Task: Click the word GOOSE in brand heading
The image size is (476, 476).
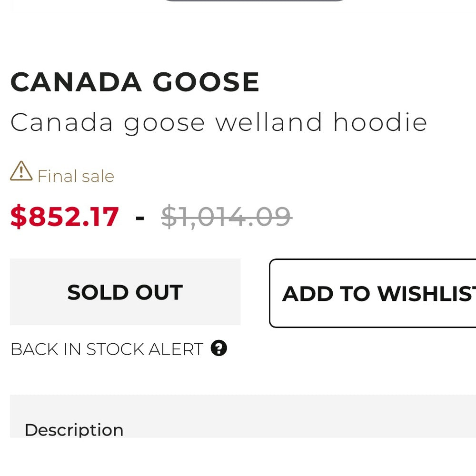Action: coord(206,82)
